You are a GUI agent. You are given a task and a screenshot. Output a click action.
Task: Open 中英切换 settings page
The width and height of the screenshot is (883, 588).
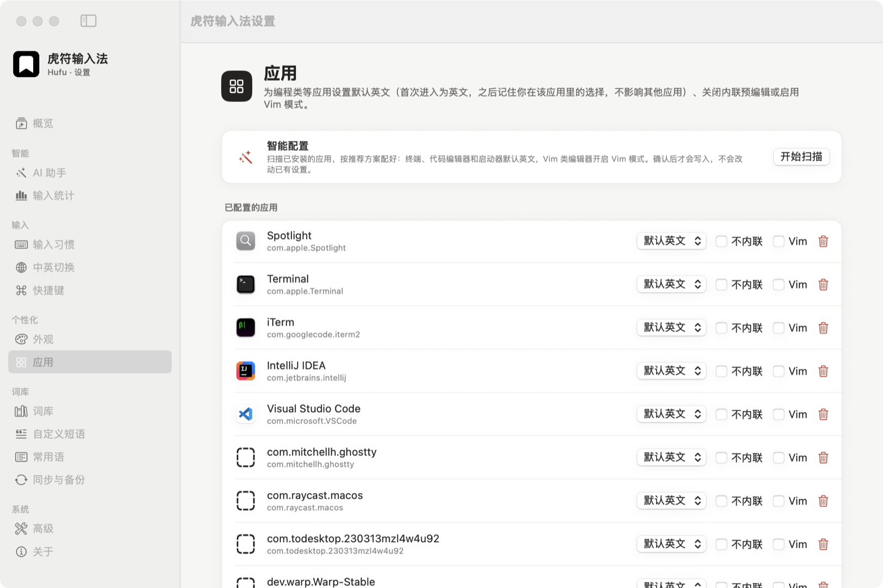pos(90,268)
